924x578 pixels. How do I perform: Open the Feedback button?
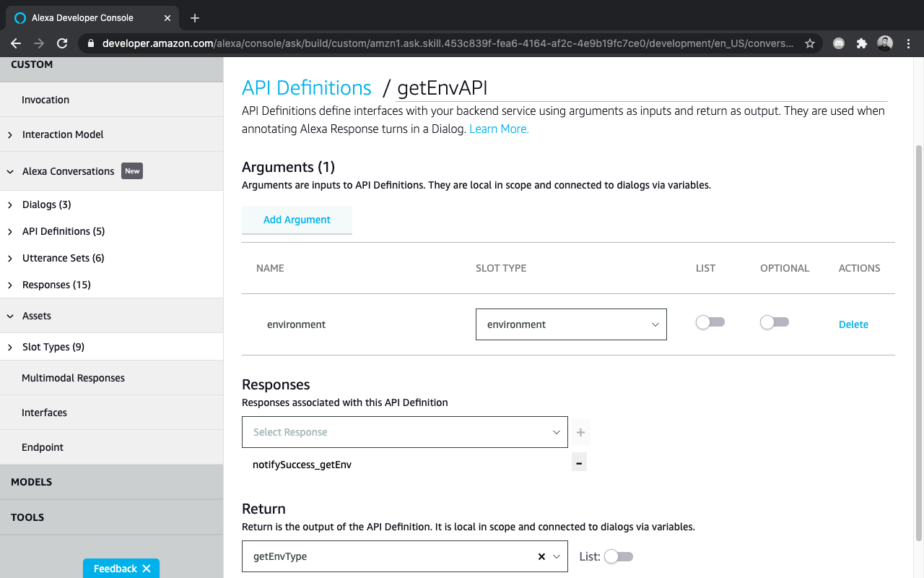(115, 569)
